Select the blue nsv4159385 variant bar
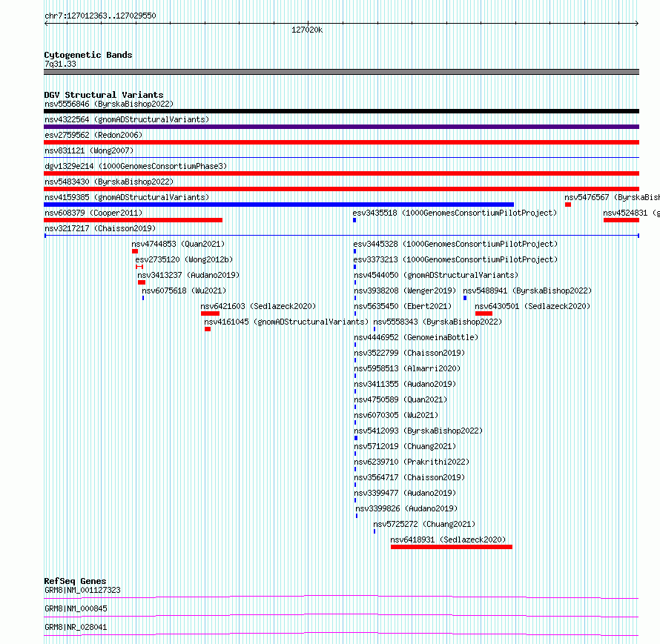660x644 pixels. [x=279, y=205]
